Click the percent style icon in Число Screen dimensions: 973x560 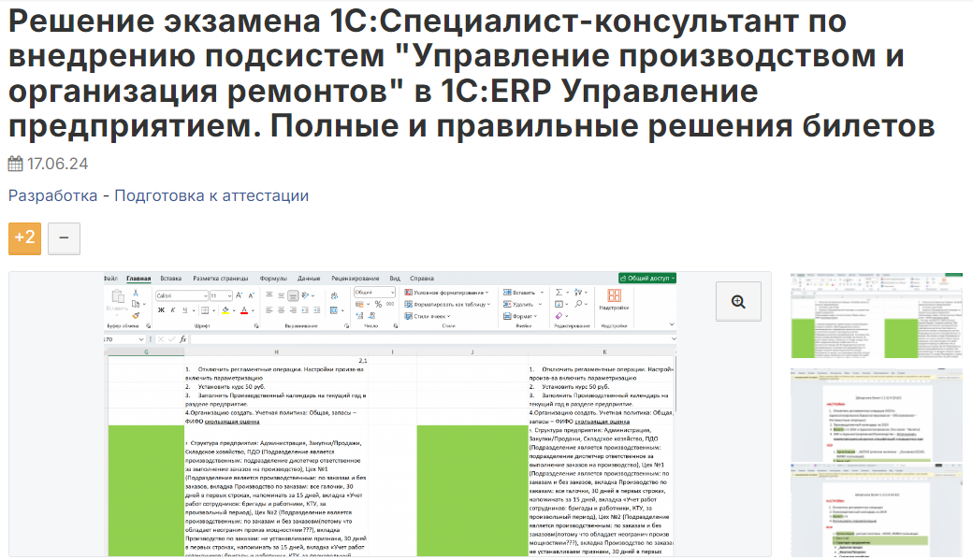click(x=378, y=305)
